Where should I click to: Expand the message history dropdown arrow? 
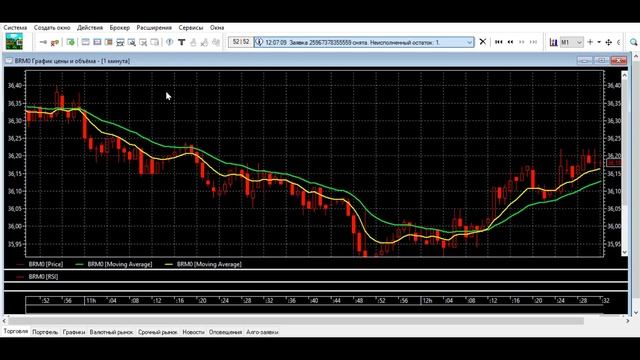[469, 42]
